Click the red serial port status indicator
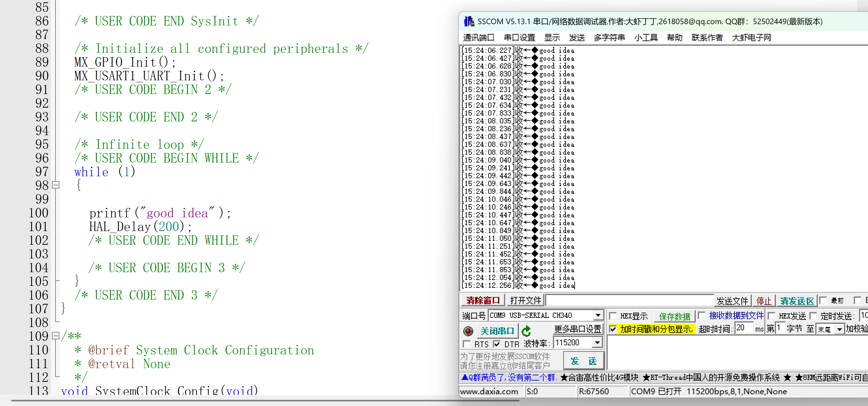868x406 pixels. (x=468, y=331)
